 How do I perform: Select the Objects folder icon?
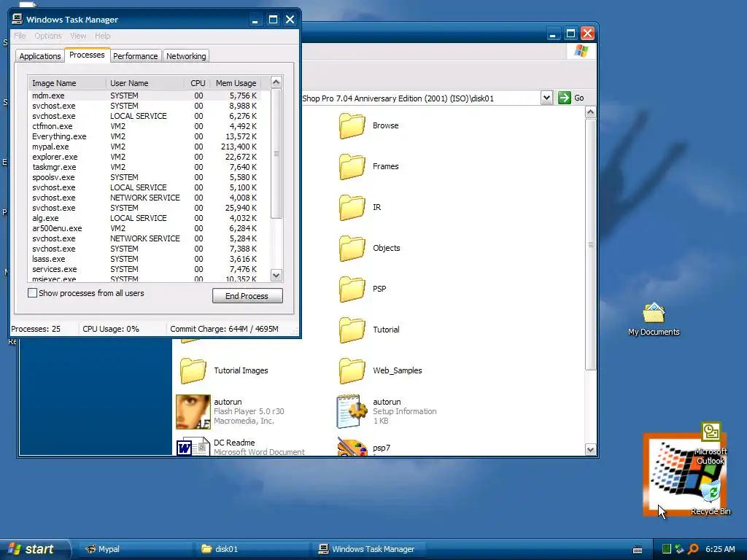[x=352, y=248]
